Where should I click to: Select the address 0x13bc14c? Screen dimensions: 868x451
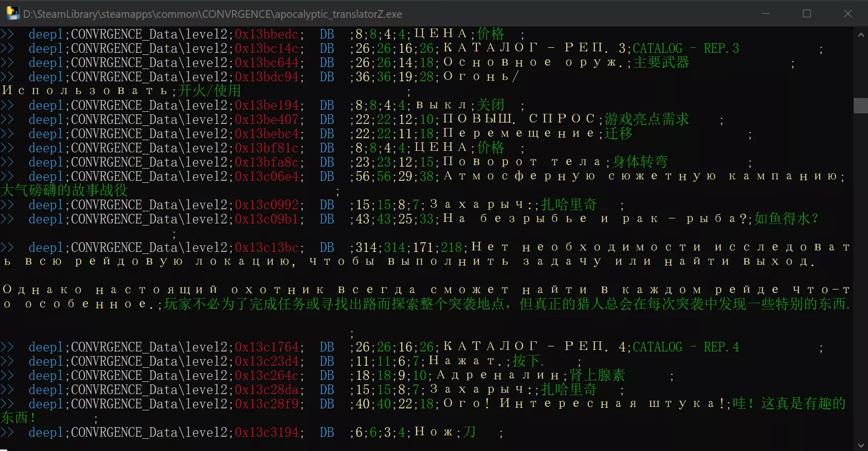(x=267, y=48)
